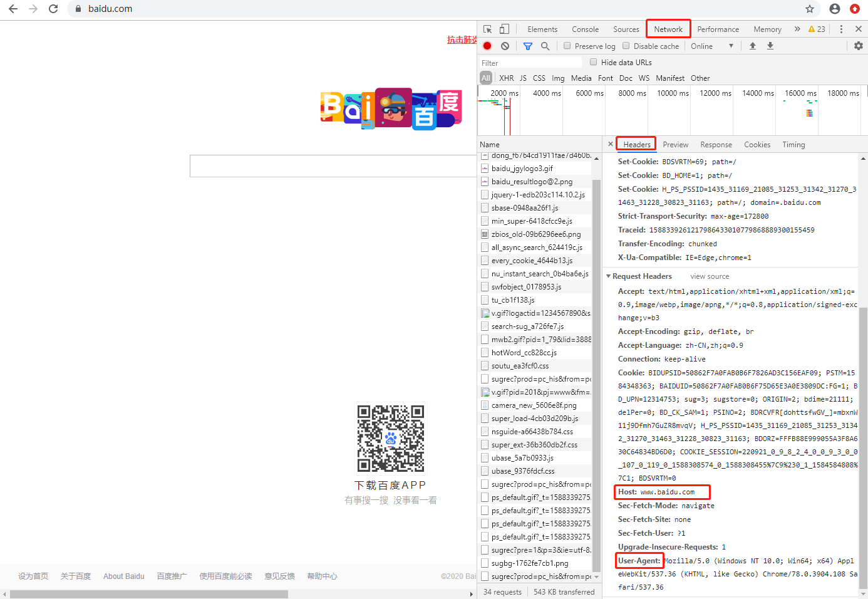Screen dimensions: 868x599
Task: Click the import HAR upload icon
Action: click(x=753, y=46)
